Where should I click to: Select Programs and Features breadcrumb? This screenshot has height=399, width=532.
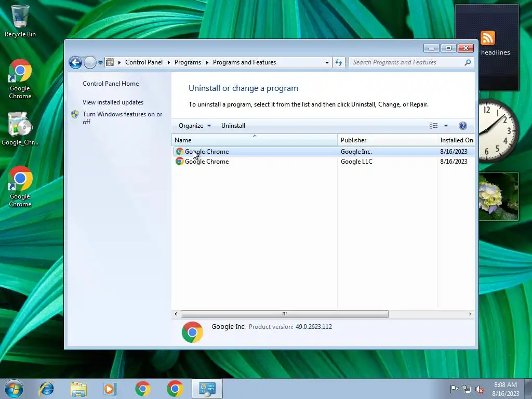click(x=244, y=62)
